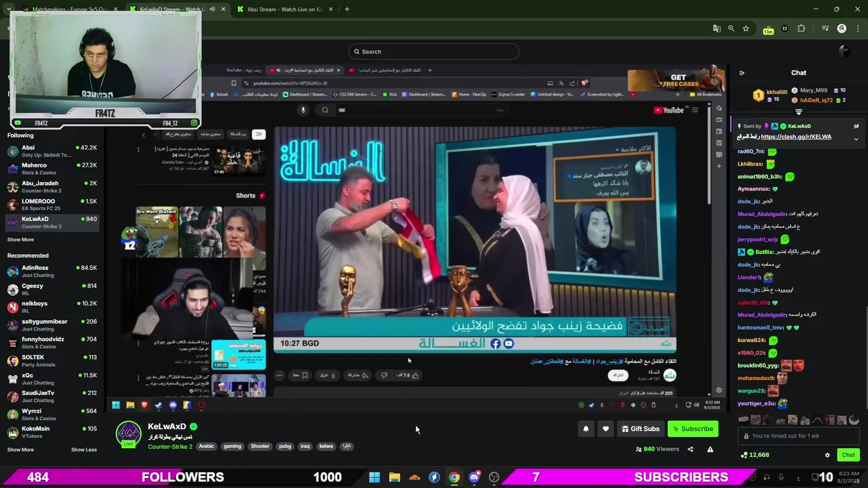This screenshot has height=488, width=868.
Task: Click the iraq stream tag
Action: coord(305,446)
